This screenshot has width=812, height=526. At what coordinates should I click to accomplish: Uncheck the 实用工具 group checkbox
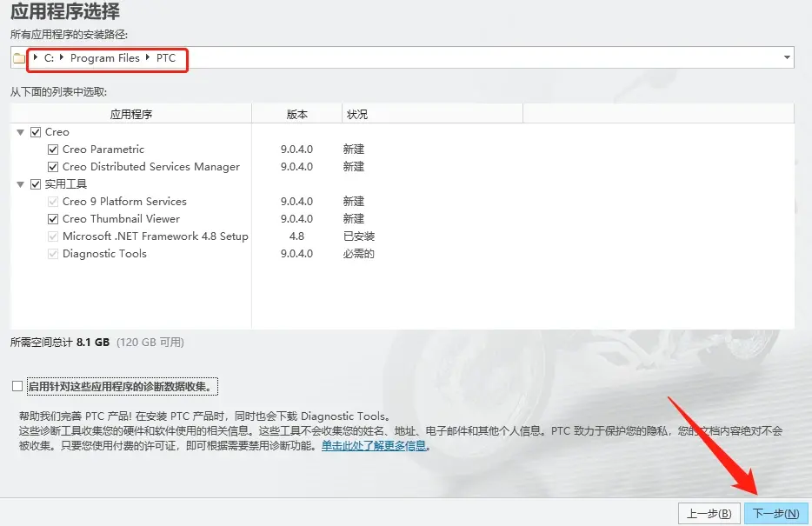pyautogui.click(x=36, y=184)
